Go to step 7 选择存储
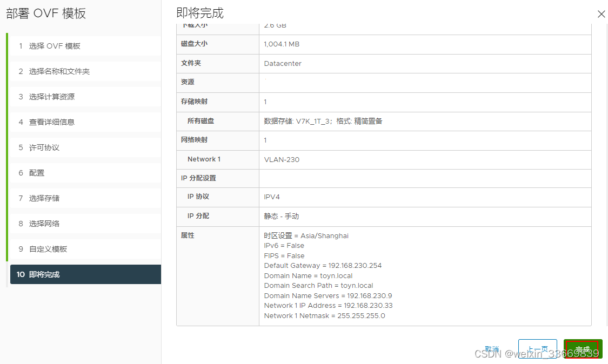Image resolution: width=608 pixels, height=364 pixels. point(85,199)
